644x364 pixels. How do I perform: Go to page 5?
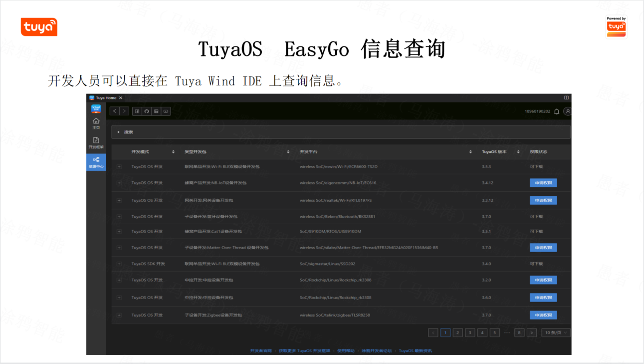pos(494,333)
